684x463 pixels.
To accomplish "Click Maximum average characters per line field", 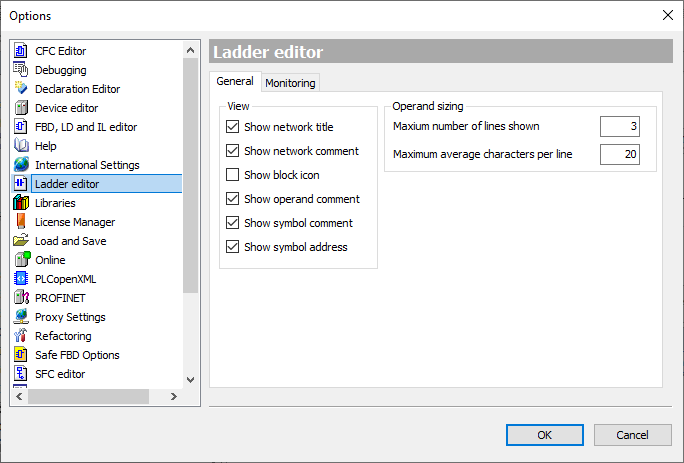I will click(620, 154).
